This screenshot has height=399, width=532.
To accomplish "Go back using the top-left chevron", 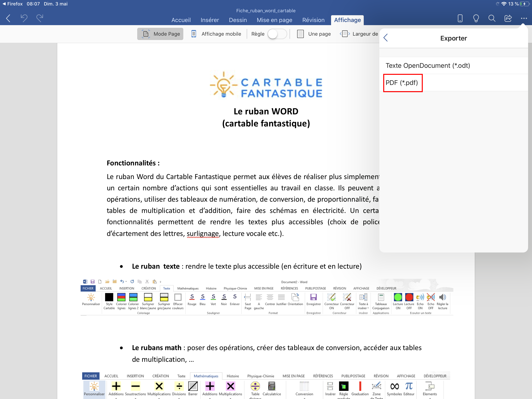I will click(8, 18).
